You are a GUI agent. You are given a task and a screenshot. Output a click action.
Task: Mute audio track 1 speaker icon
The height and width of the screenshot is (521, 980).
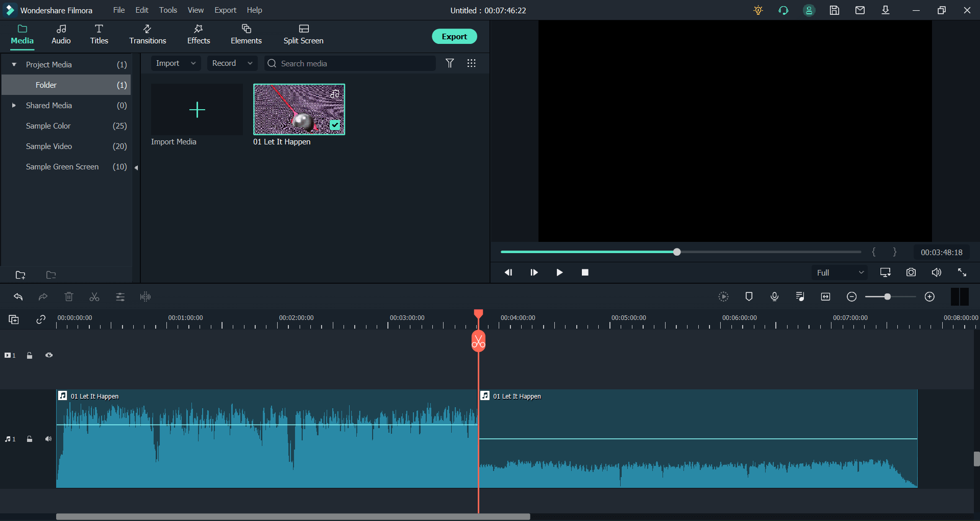[x=48, y=439]
